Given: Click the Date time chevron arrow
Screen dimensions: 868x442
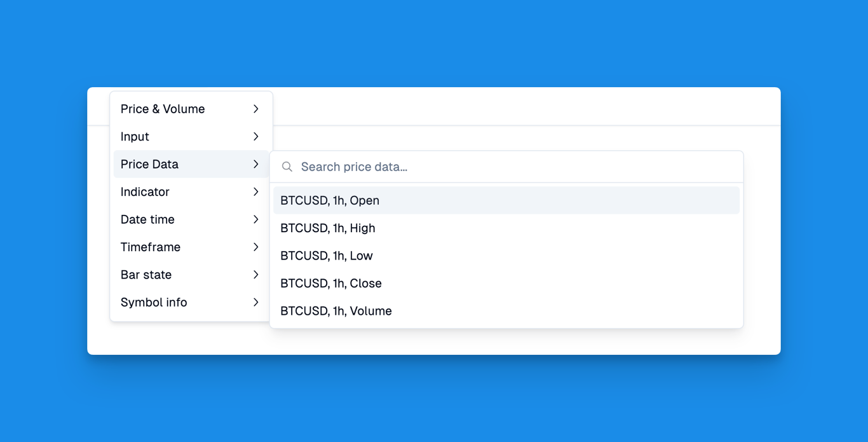Looking at the screenshot, I should [x=256, y=219].
